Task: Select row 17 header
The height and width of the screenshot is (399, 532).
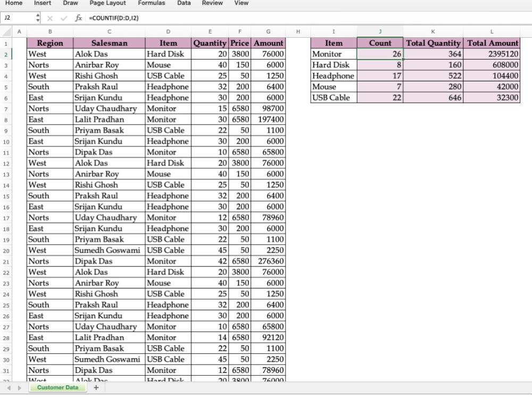Action: 6,218
